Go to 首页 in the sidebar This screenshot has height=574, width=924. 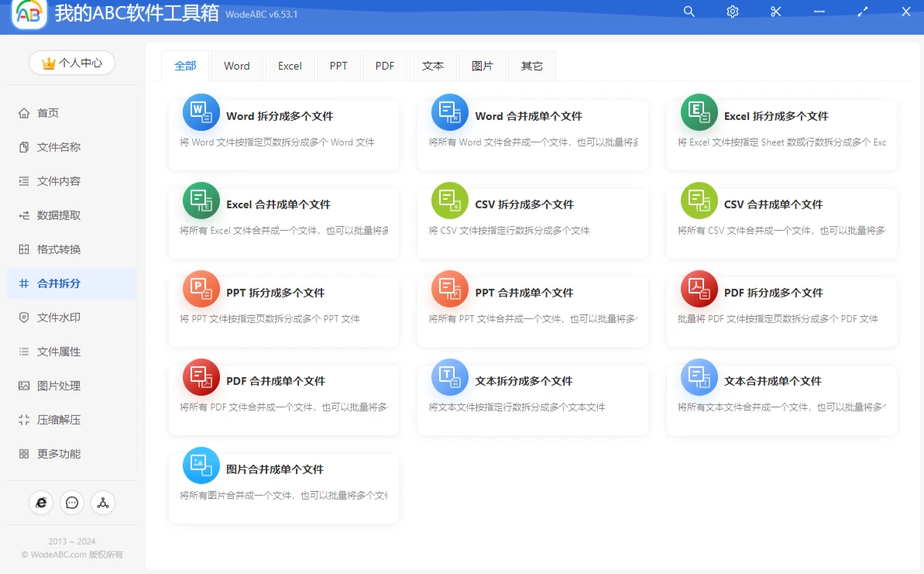point(48,113)
